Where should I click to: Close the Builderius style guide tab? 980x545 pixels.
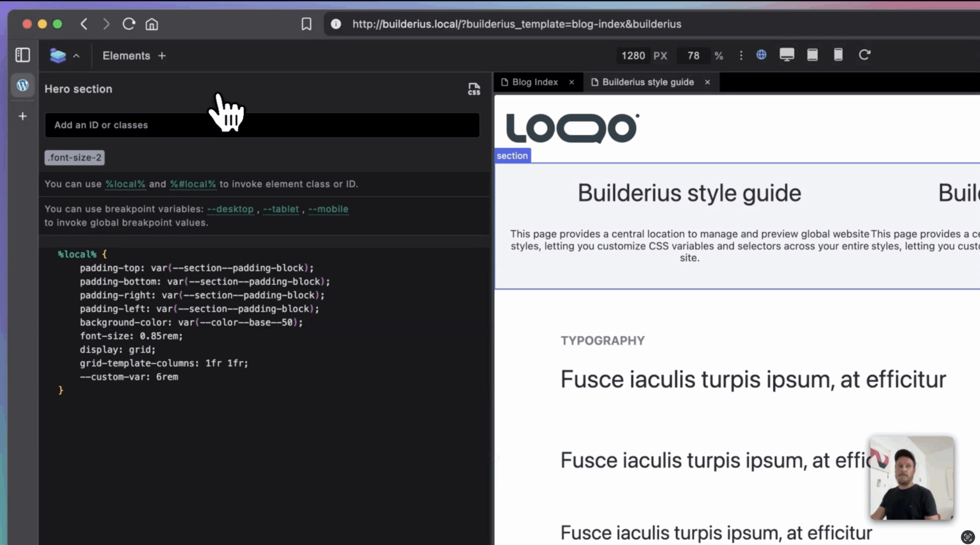707,82
